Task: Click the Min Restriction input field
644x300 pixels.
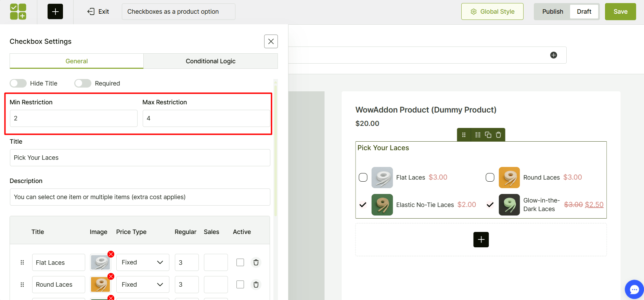Action: tap(74, 118)
